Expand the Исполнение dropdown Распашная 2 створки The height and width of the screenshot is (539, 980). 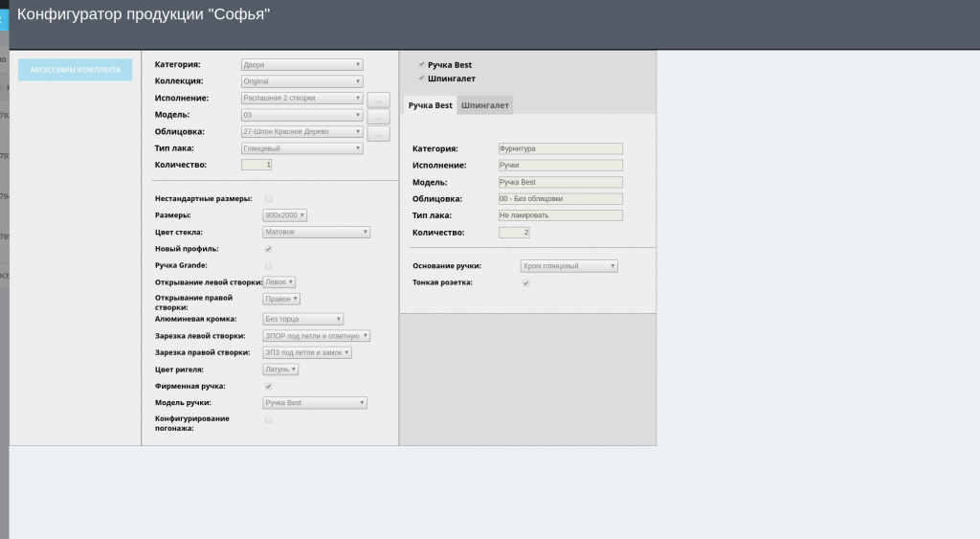301,99
